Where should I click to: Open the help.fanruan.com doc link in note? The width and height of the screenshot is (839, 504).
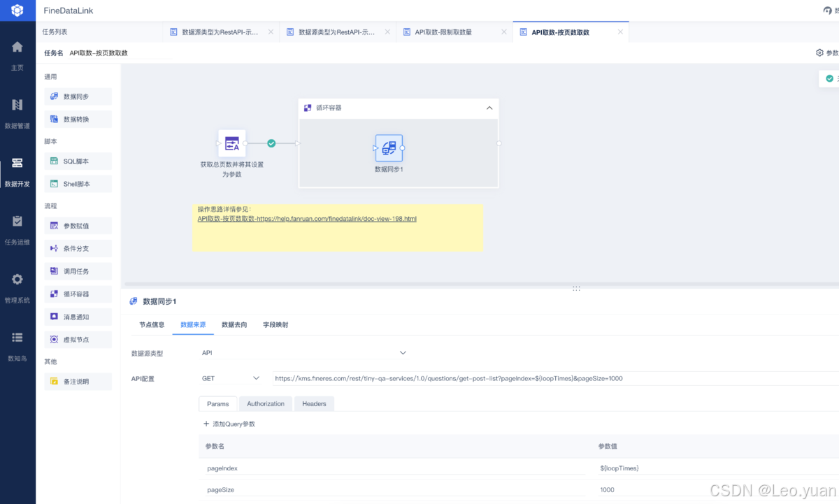[x=307, y=219]
